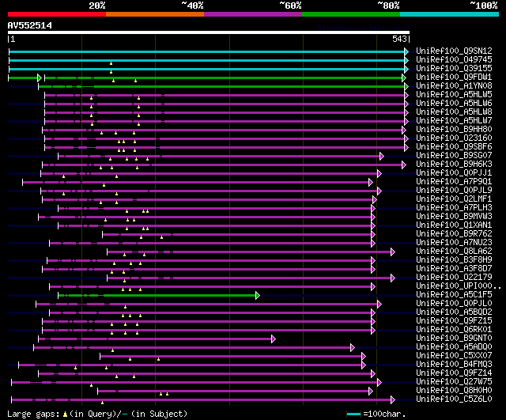506x420 pixels.
Task: Select the label UniRef100_O22179
Action: pos(454,278)
